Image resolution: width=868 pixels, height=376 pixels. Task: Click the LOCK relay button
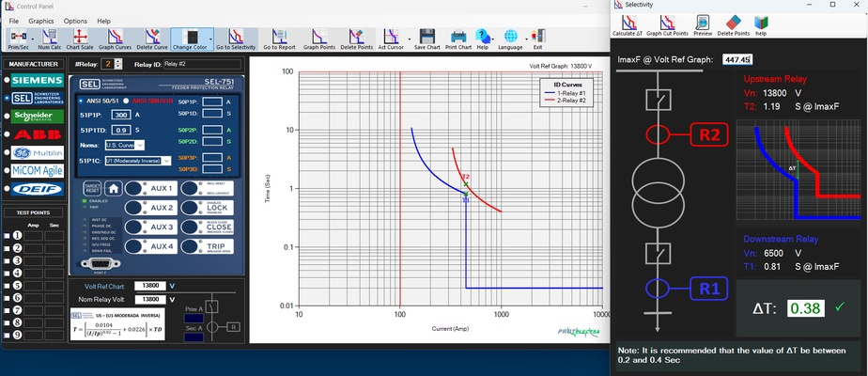[x=208, y=208]
